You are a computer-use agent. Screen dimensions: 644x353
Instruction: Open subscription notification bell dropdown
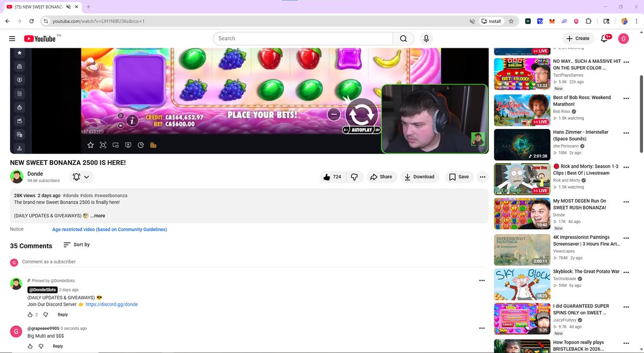pyautogui.click(x=81, y=177)
